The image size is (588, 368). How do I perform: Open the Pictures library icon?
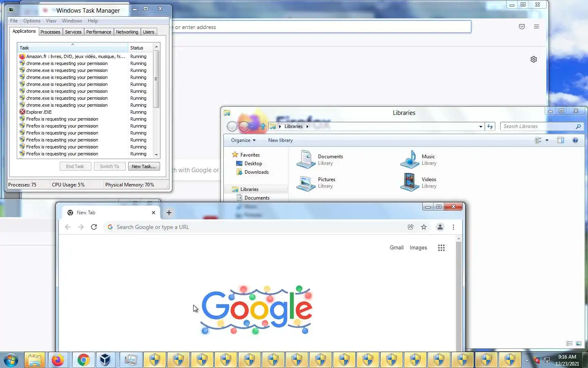(306, 182)
